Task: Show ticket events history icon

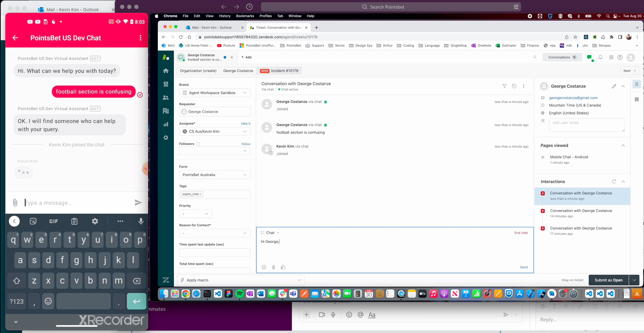Action: (514, 86)
